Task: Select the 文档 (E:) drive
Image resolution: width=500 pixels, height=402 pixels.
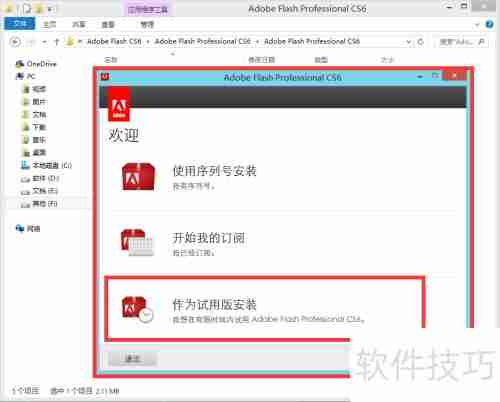Action: (39, 191)
